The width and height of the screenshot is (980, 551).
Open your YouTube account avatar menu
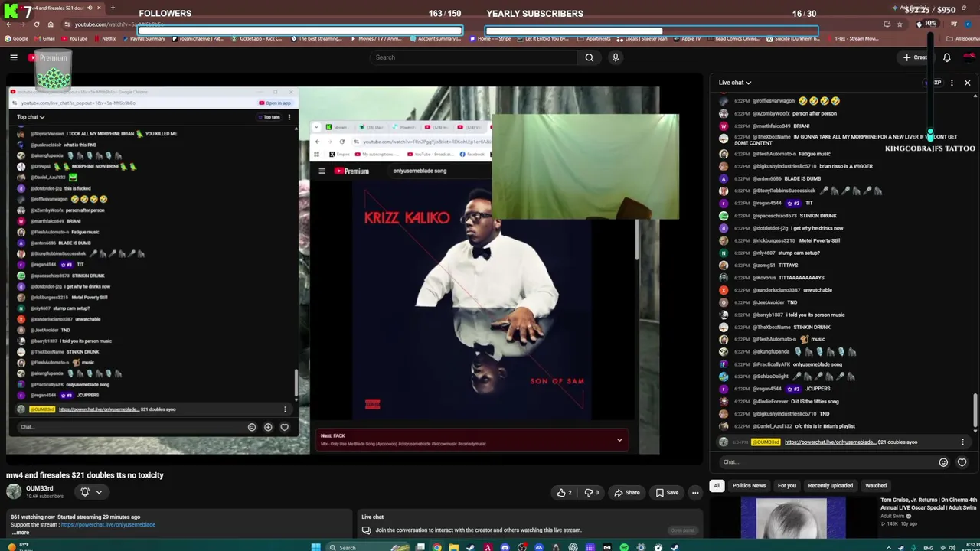pos(969,57)
